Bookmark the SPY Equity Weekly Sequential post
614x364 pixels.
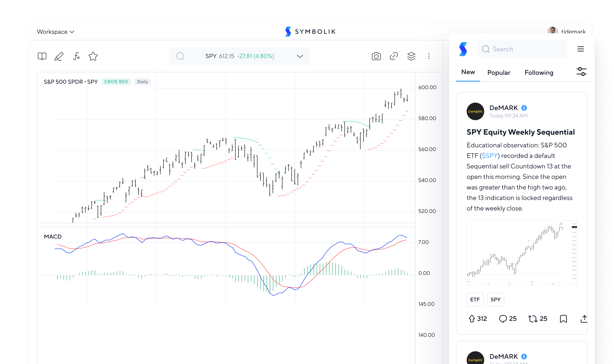click(563, 319)
